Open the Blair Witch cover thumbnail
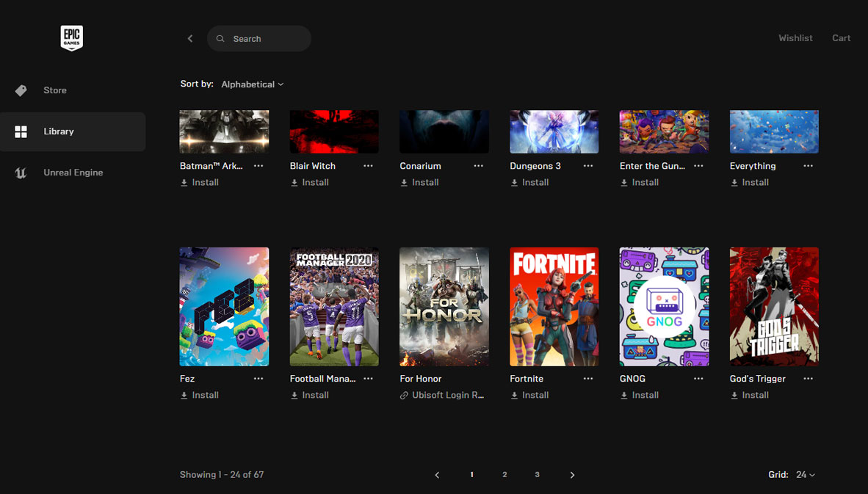The image size is (868, 494). pyautogui.click(x=334, y=131)
